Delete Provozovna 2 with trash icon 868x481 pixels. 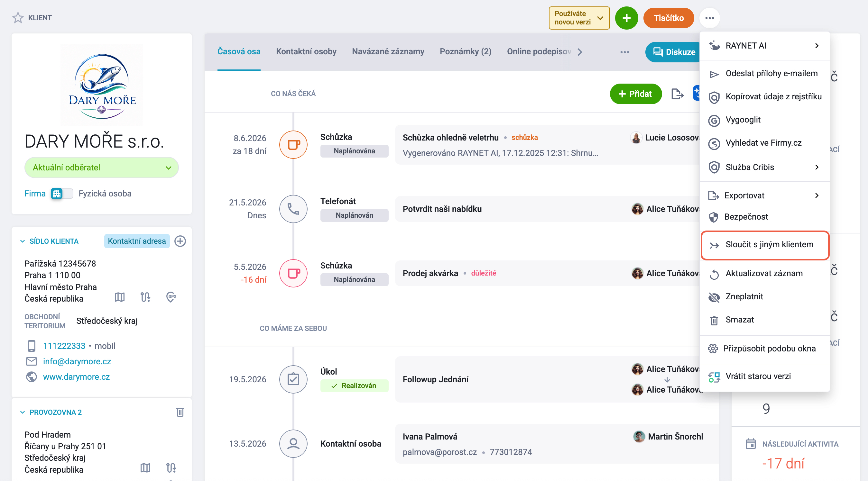[x=180, y=412]
